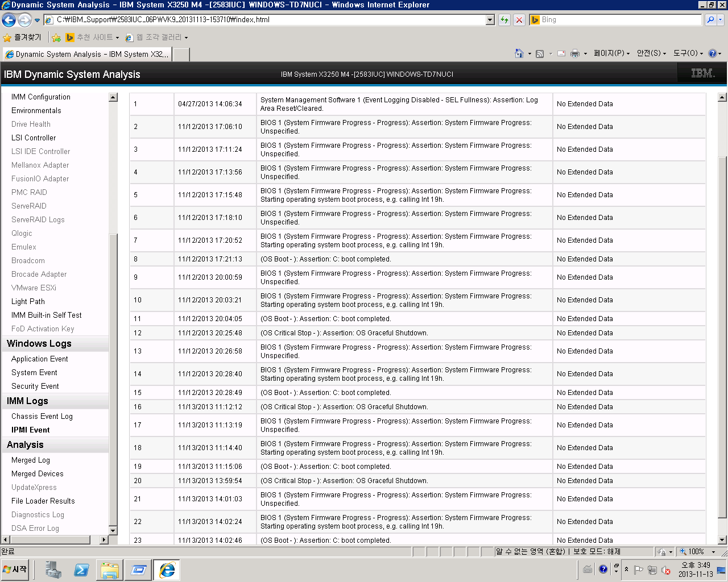
Task: Click the timestamp 11/13/2013 13:59:54
Action: pos(210,481)
